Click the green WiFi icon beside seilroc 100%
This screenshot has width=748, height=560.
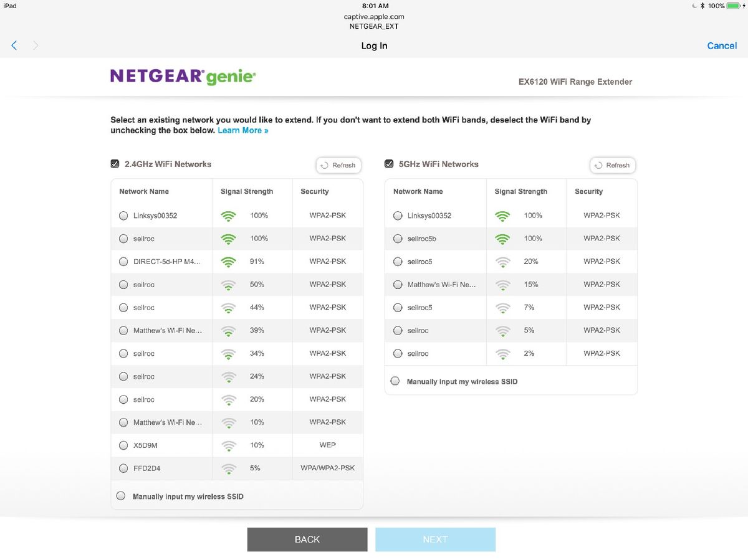228,238
